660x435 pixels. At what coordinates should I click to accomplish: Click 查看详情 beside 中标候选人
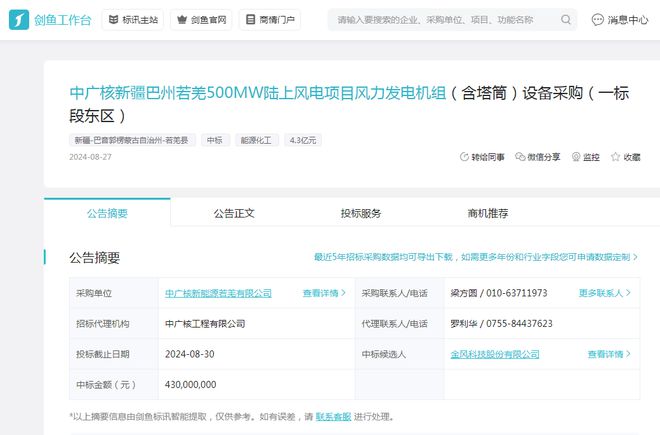pyautogui.click(x=609, y=354)
